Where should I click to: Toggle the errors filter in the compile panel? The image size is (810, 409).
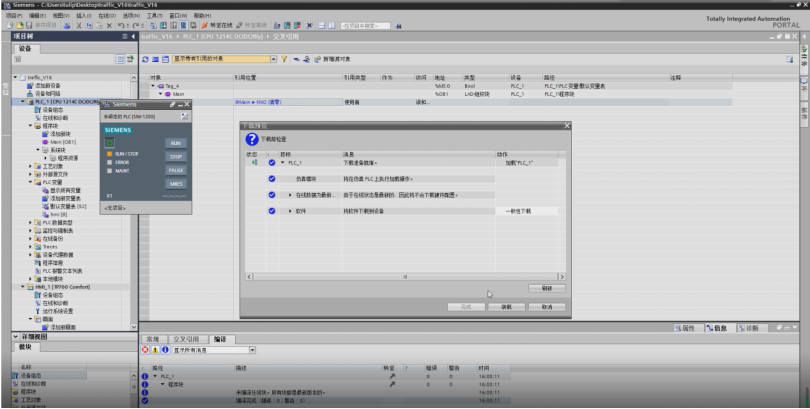click(145, 350)
